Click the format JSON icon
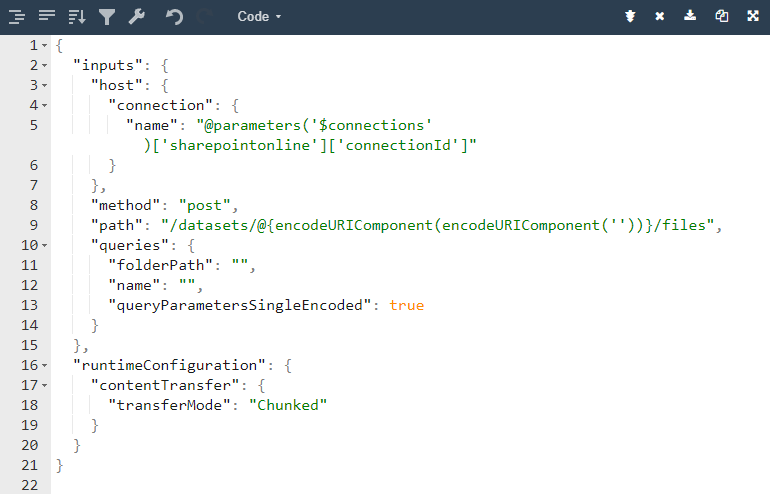Viewport: 770px width, 494px height. [17, 17]
